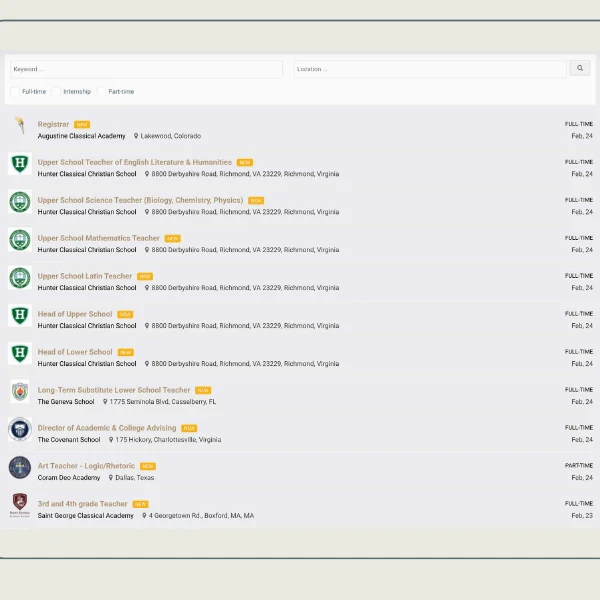Open Upper School Mathematics Teacher posting
The image size is (600, 600).
[x=99, y=238]
